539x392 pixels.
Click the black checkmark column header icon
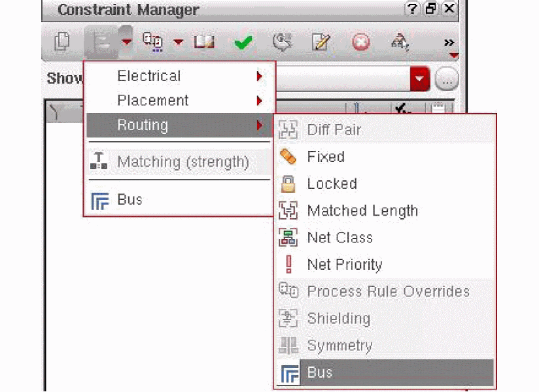402,109
